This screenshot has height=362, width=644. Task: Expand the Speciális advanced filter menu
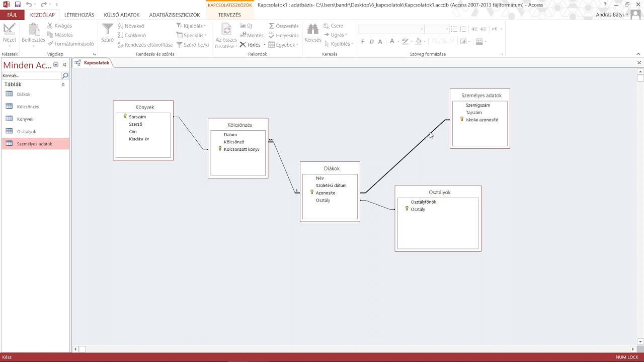(x=192, y=35)
